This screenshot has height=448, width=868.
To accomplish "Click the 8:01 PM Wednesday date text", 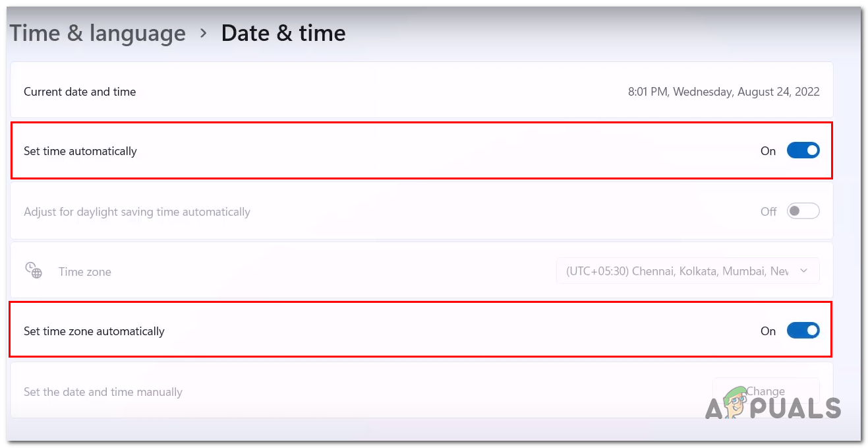I will [x=723, y=92].
